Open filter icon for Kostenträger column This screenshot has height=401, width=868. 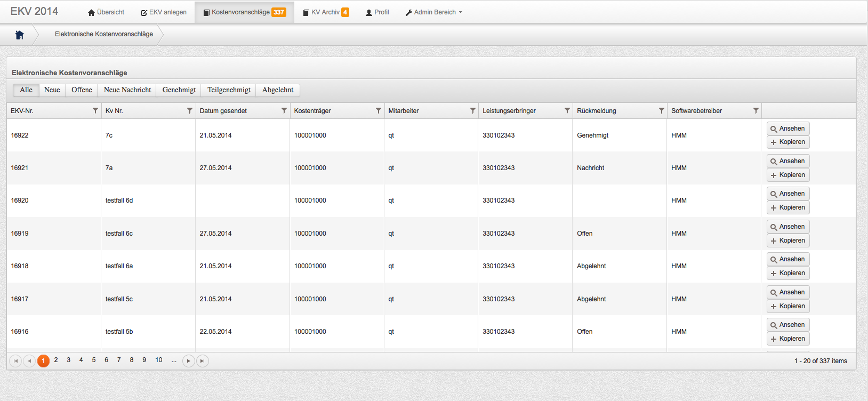click(x=379, y=111)
